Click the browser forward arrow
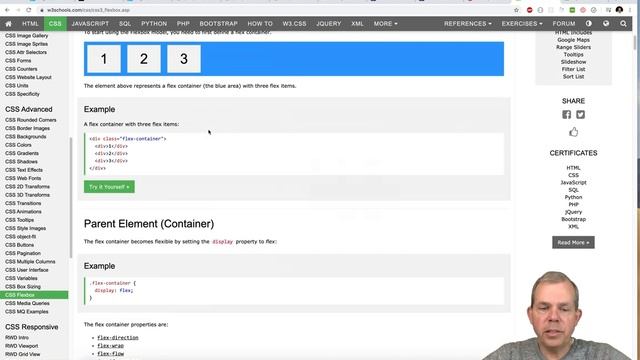The height and width of the screenshot is (360, 640). (18, 10)
